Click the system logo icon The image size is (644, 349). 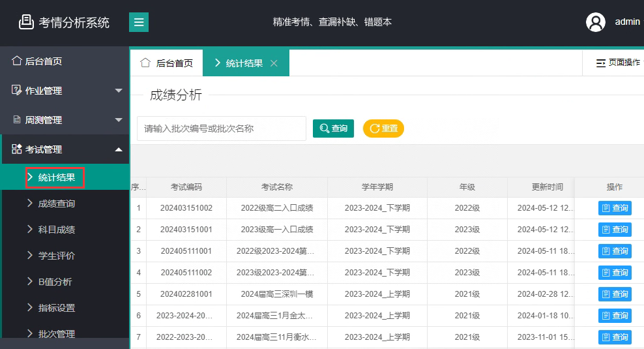tap(26, 22)
